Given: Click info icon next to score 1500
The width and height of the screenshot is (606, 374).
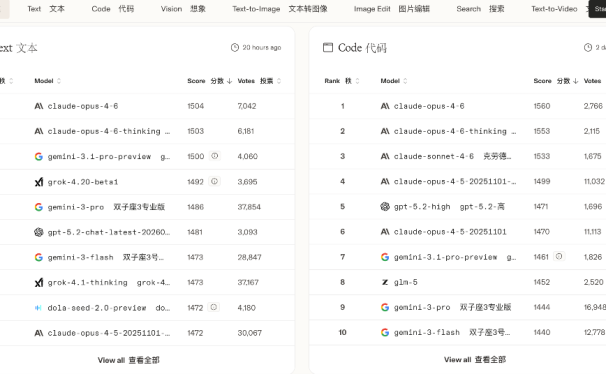Looking at the screenshot, I should (214, 156).
